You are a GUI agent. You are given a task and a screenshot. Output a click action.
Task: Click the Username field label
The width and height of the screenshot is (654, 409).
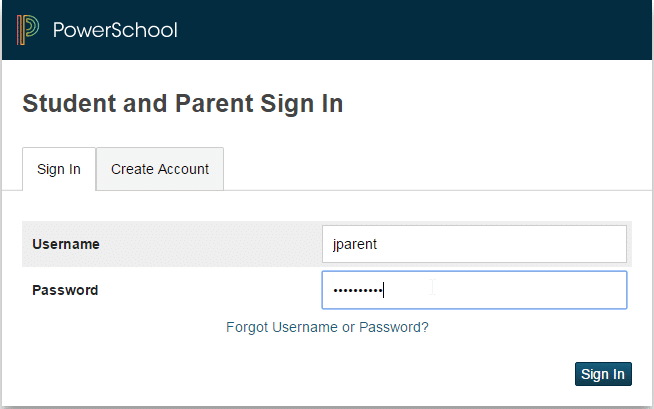tap(66, 244)
